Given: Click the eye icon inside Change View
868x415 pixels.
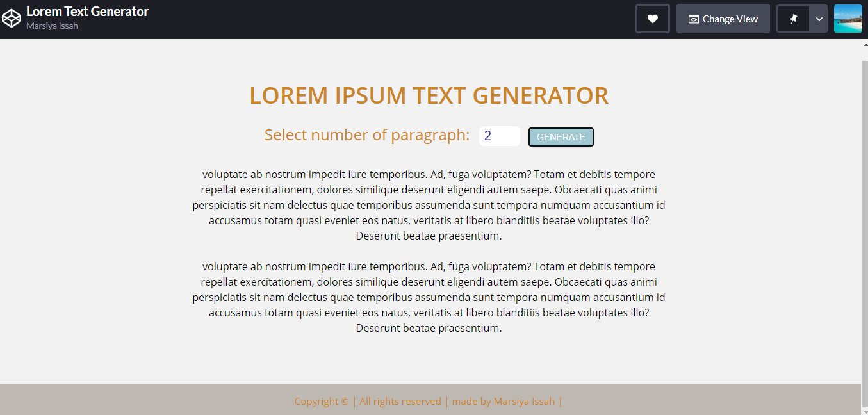Looking at the screenshot, I should [x=694, y=19].
